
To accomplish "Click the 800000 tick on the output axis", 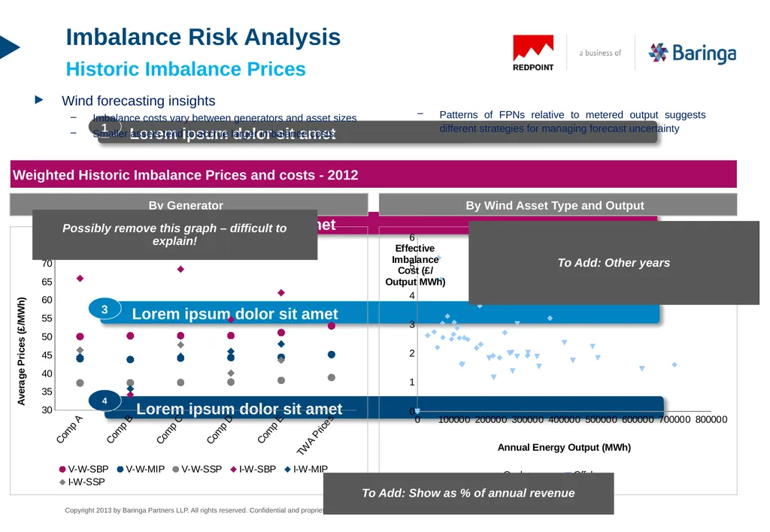I will click(711, 419).
